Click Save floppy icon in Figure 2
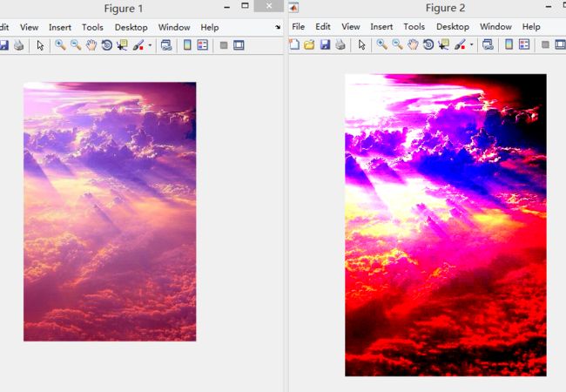 (x=326, y=44)
